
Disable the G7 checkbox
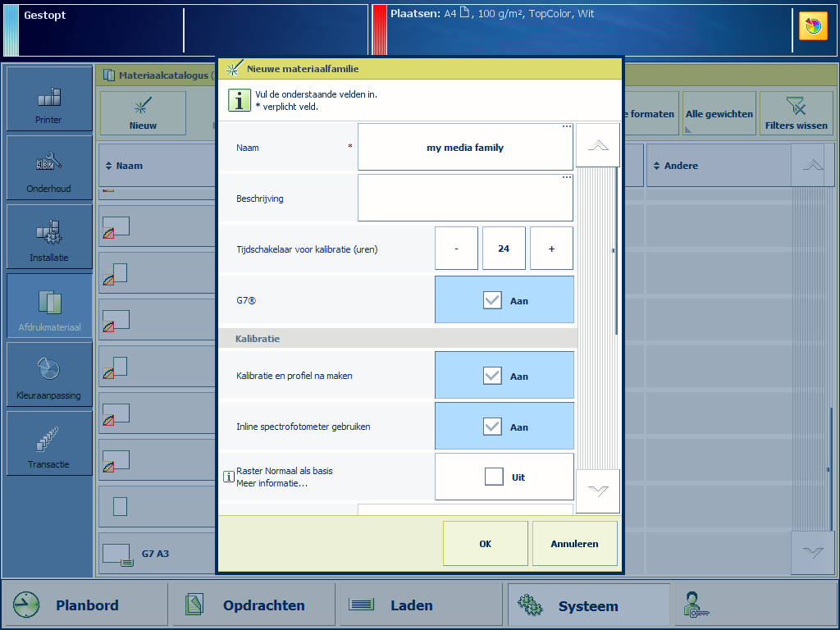[x=492, y=300]
